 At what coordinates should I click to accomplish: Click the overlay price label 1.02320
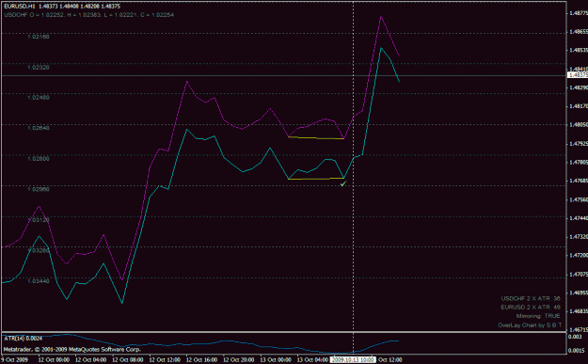[39, 68]
